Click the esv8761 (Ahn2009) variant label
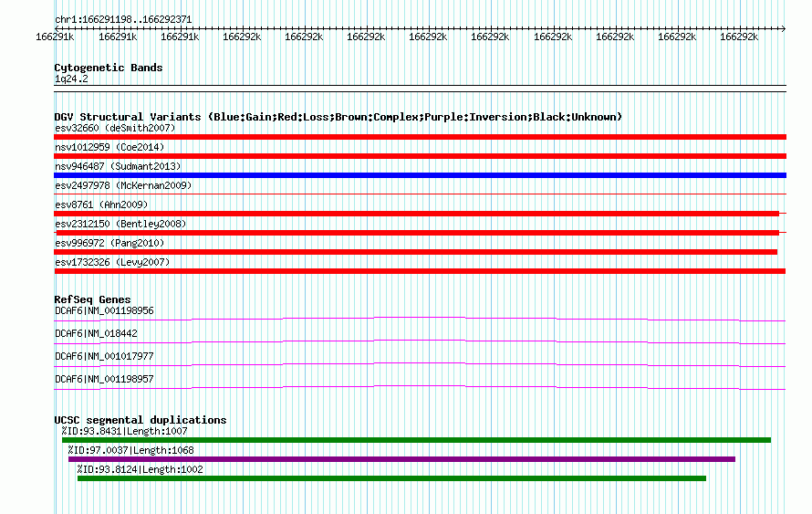812x514 pixels. [x=101, y=205]
